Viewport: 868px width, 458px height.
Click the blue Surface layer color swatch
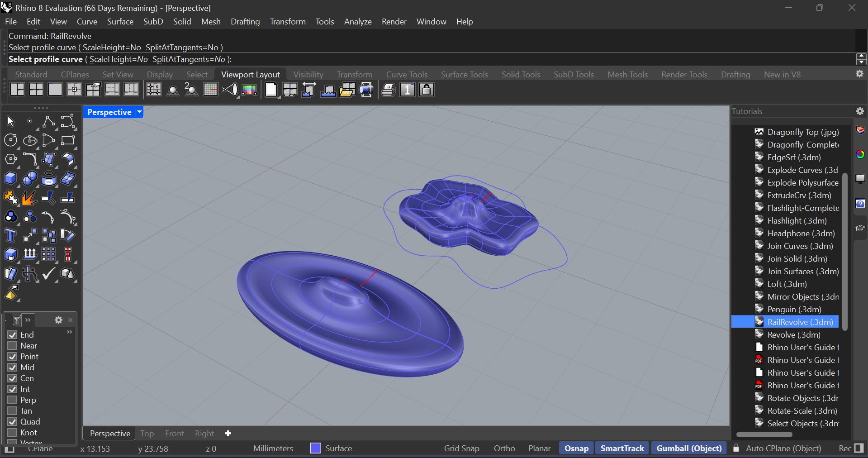316,448
